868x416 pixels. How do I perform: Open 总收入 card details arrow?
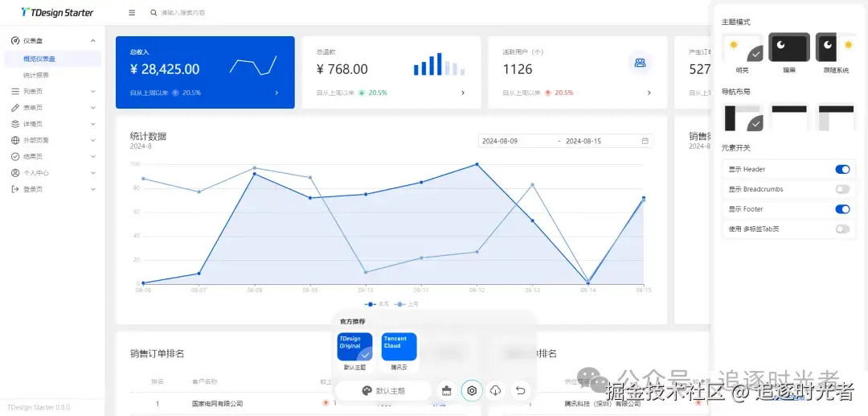click(x=276, y=93)
